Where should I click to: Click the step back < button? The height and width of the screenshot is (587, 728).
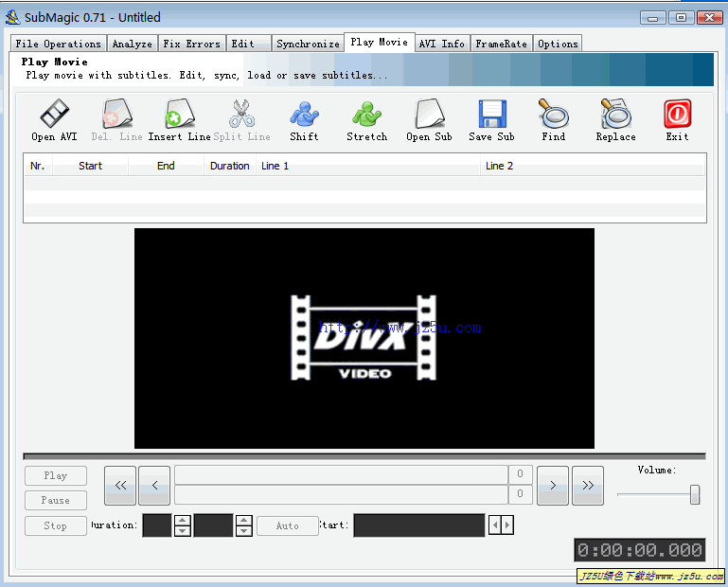[154, 486]
